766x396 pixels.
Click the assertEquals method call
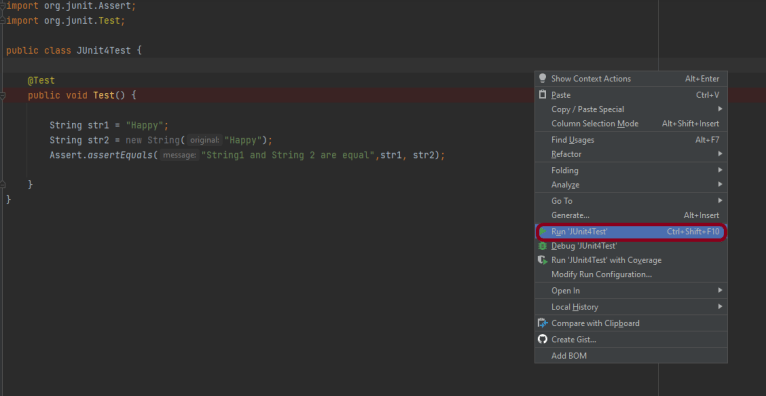point(120,155)
